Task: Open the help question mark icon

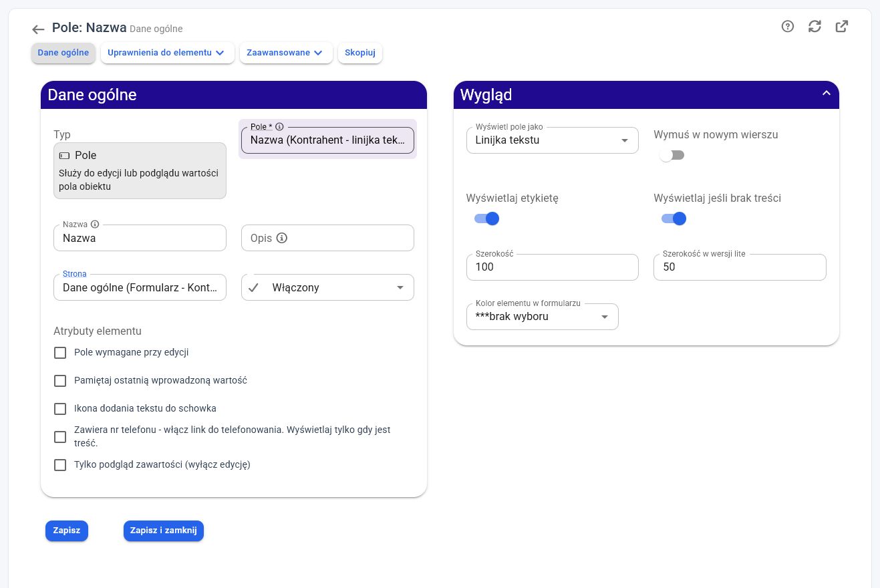Action: pyautogui.click(x=788, y=27)
